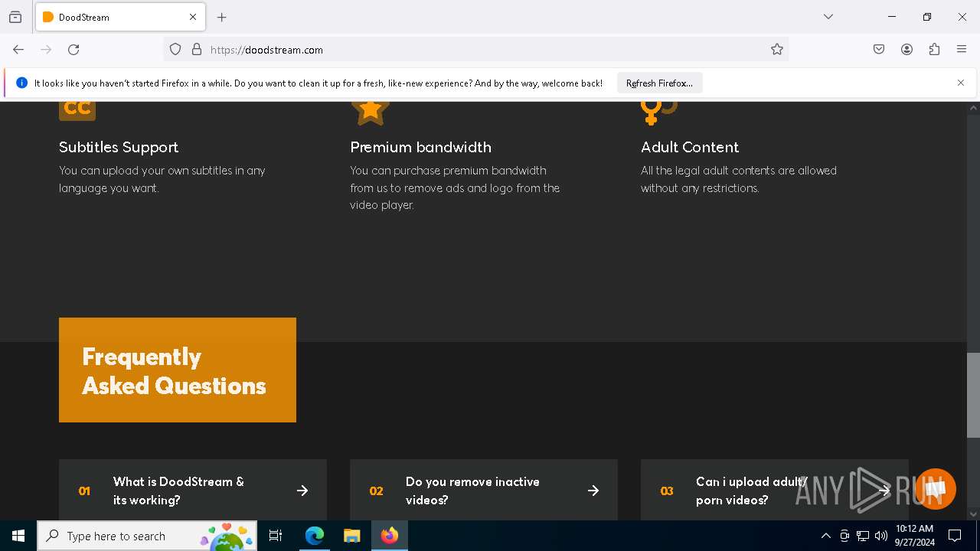The image size is (980, 551).
Task: Click the scrollbar down arrow
Action: (x=973, y=514)
